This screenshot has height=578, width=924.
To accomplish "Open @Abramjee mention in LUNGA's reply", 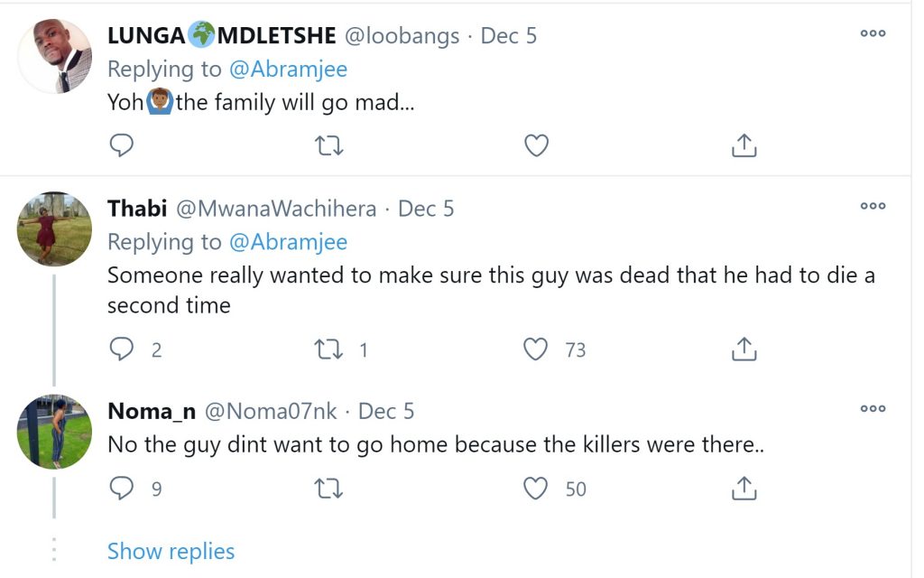I will pos(288,69).
